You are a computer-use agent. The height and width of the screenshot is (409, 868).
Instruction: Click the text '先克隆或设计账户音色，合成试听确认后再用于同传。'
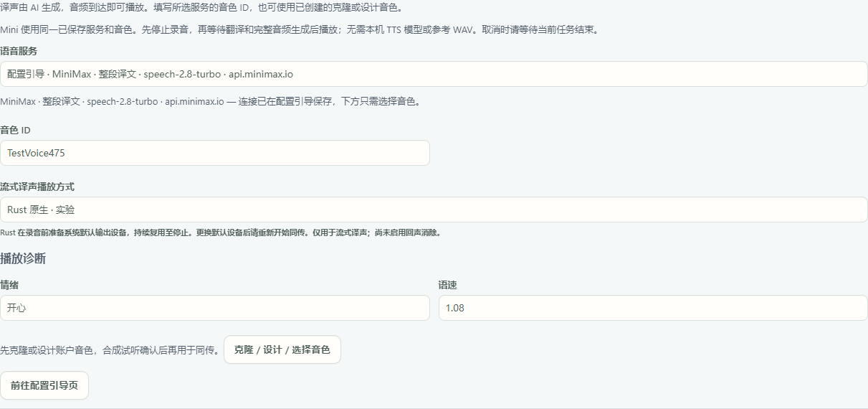pos(110,350)
